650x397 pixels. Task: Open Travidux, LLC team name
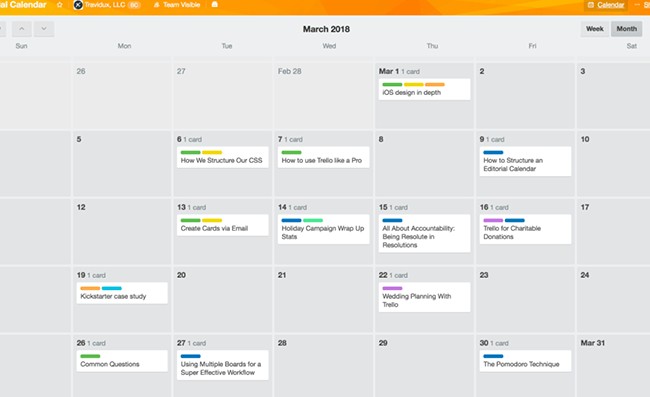(x=105, y=5)
